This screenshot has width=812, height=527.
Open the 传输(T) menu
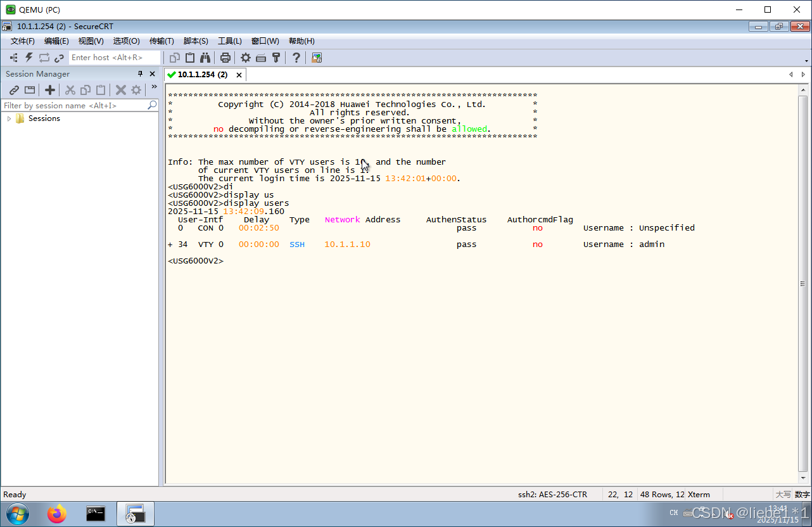(x=162, y=41)
